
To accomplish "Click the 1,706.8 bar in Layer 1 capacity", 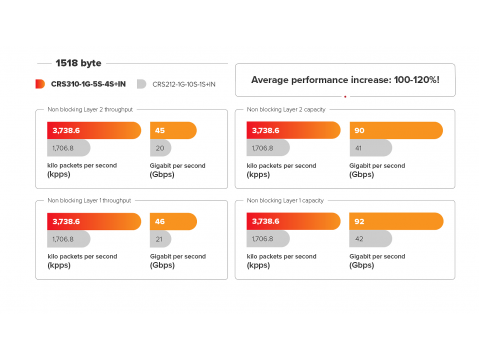I will (268, 239).
